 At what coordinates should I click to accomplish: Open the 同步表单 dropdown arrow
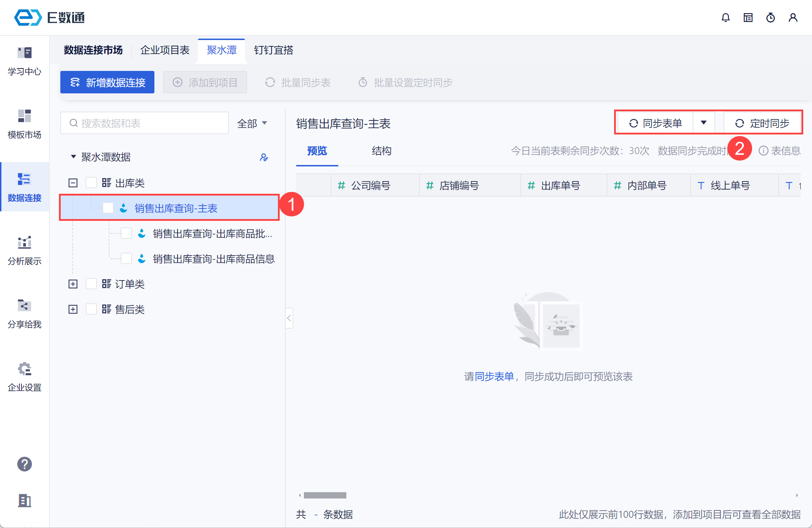tap(704, 123)
